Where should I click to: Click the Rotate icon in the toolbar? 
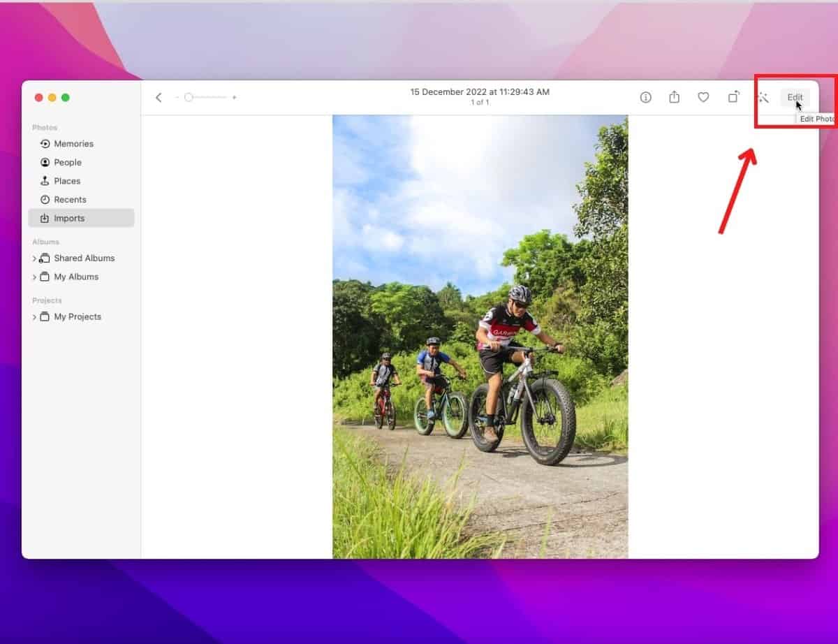point(733,97)
